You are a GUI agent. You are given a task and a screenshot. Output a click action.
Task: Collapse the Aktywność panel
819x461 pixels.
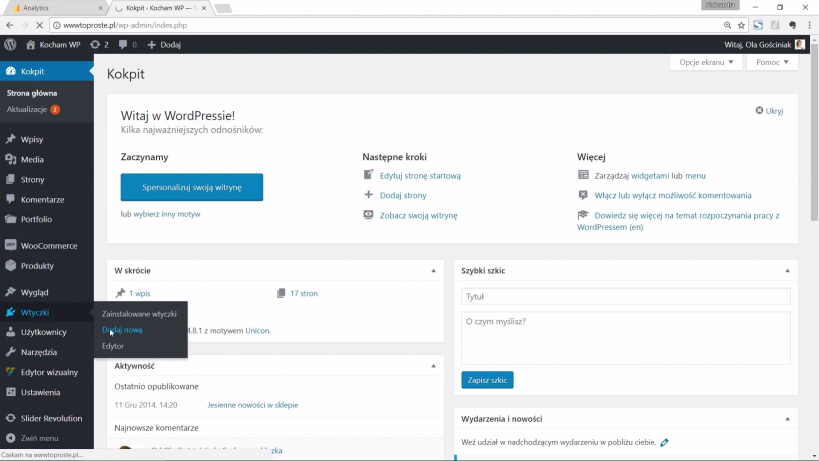click(433, 366)
